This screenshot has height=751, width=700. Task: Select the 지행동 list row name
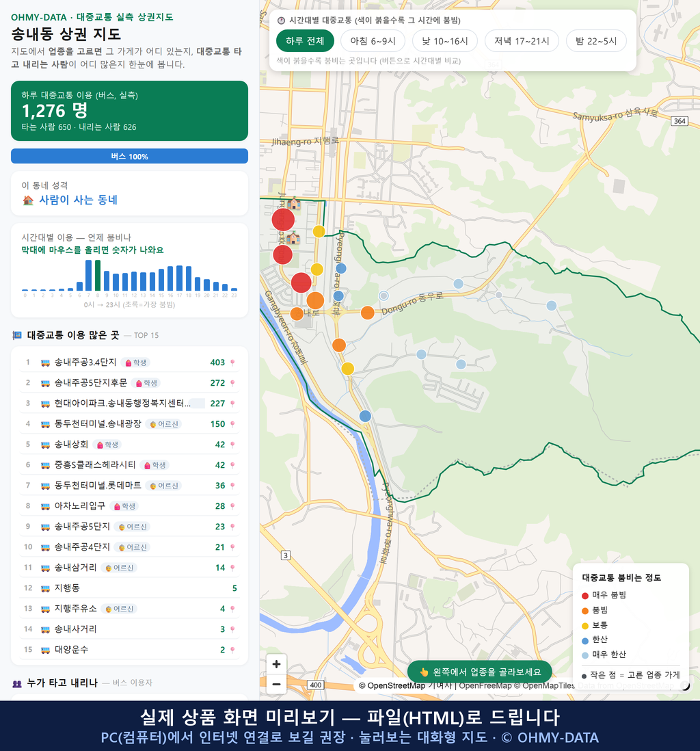tap(67, 588)
